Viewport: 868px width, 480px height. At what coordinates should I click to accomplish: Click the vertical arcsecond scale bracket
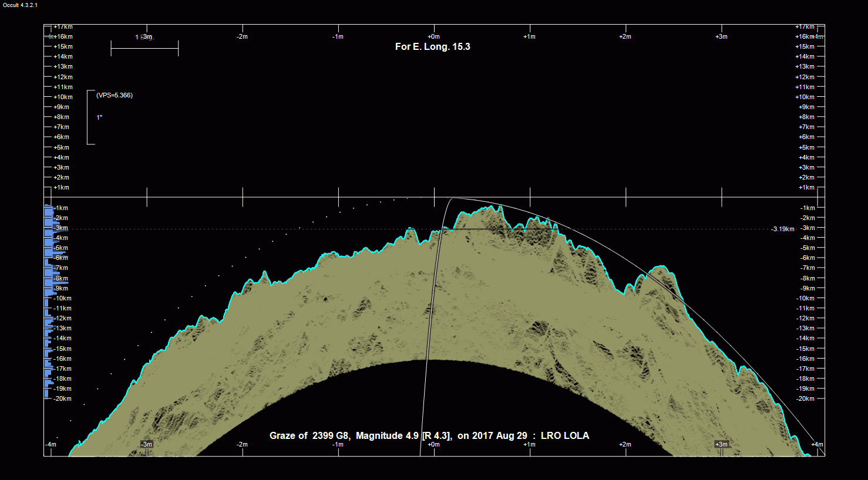90,117
